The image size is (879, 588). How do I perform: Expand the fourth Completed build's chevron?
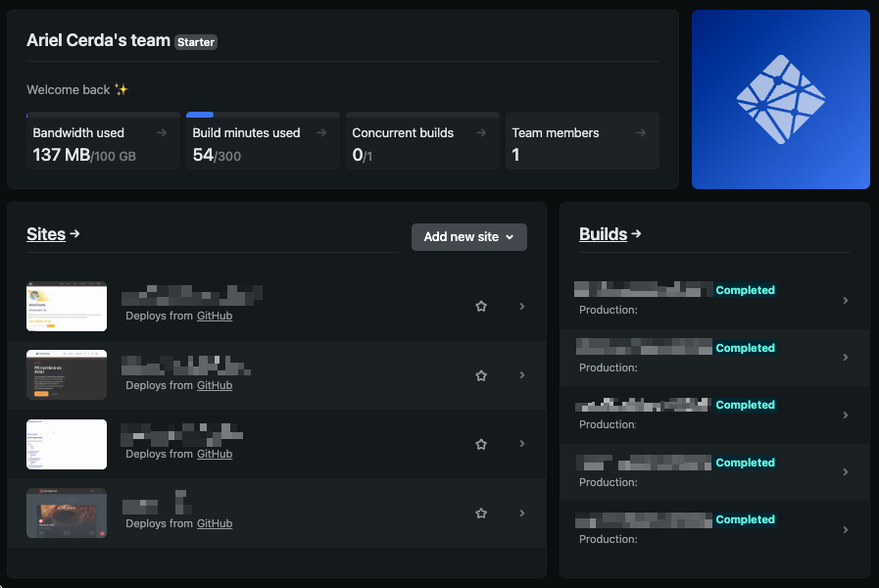[x=846, y=472]
